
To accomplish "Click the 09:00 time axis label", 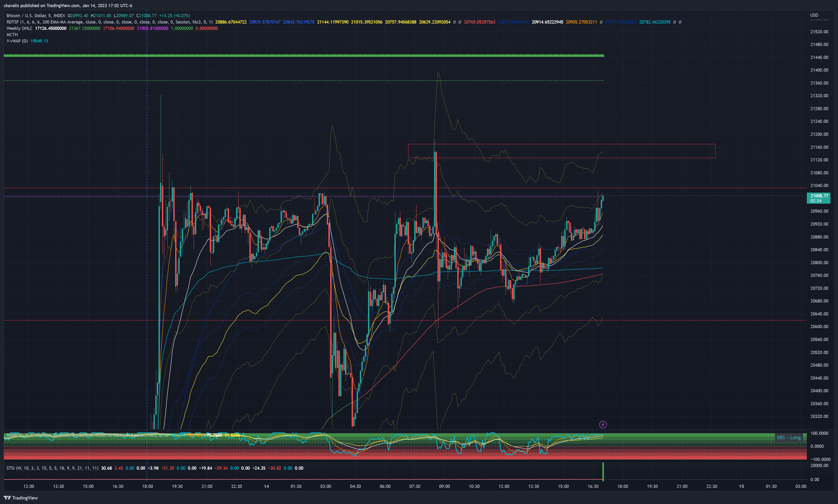I will point(444,486).
